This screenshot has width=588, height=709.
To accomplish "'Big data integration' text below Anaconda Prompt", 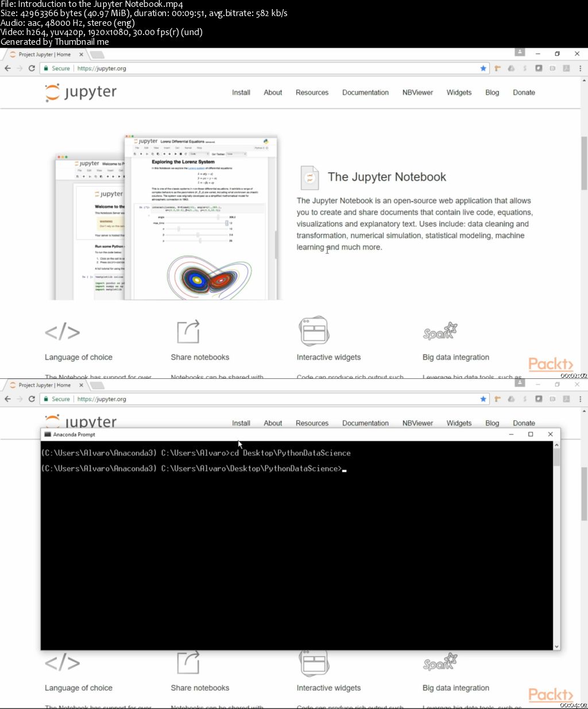I will pyautogui.click(x=456, y=688).
